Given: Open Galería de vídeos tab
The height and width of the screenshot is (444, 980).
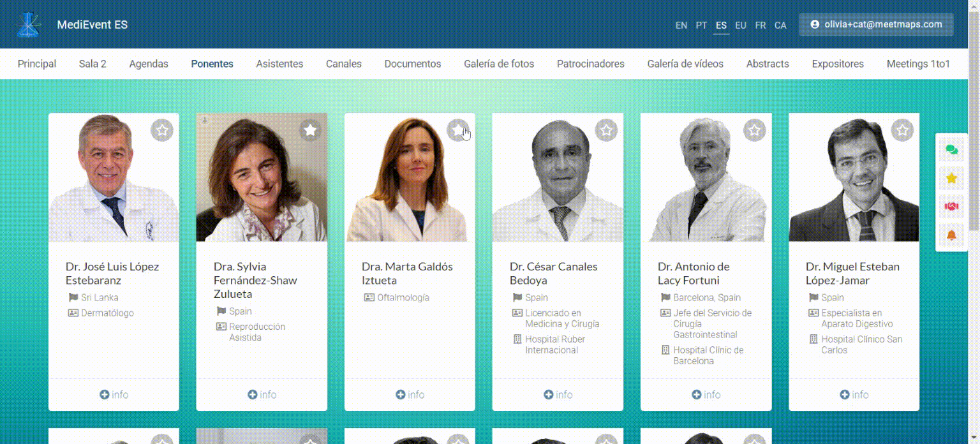Looking at the screenshot, I should (x=685, y=64).
